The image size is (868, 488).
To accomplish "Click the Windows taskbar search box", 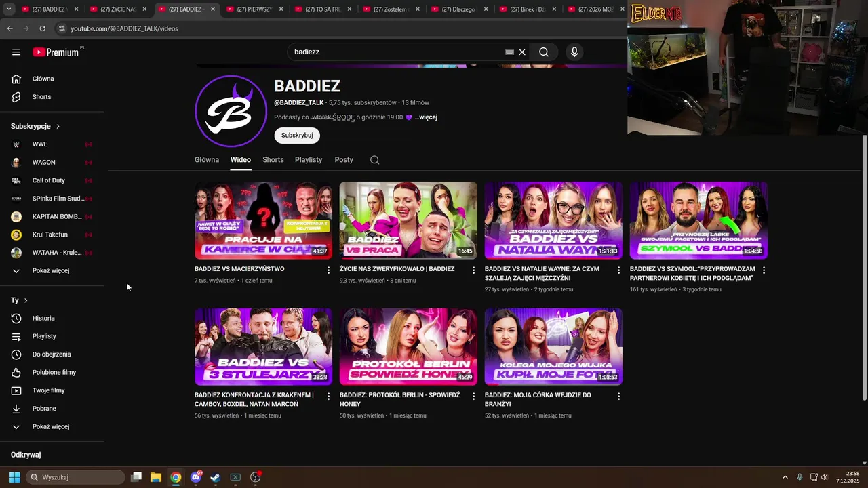I will coord(75,477).
